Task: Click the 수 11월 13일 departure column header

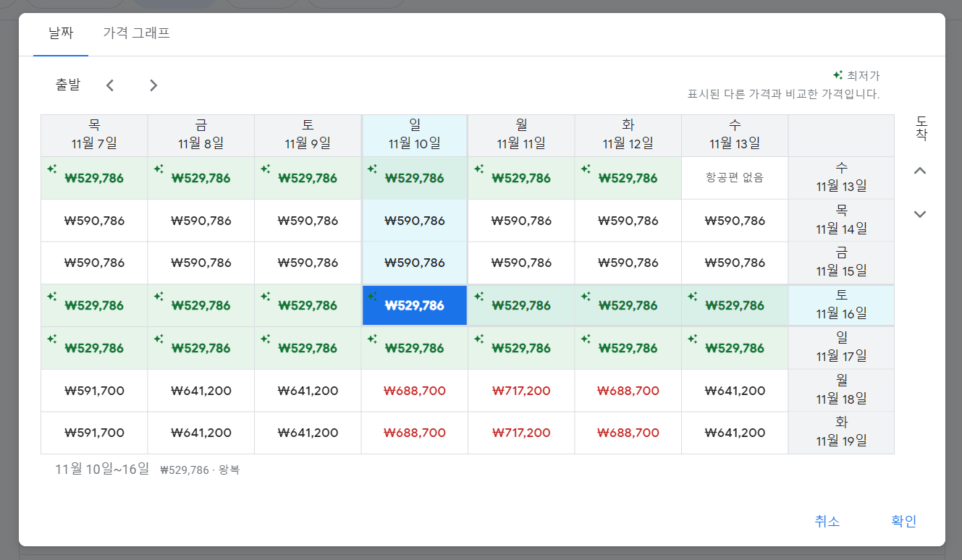Action: click(735, 135)
